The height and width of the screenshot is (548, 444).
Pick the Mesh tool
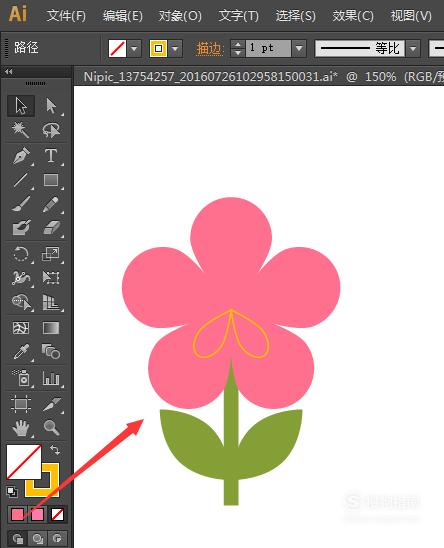21,328
